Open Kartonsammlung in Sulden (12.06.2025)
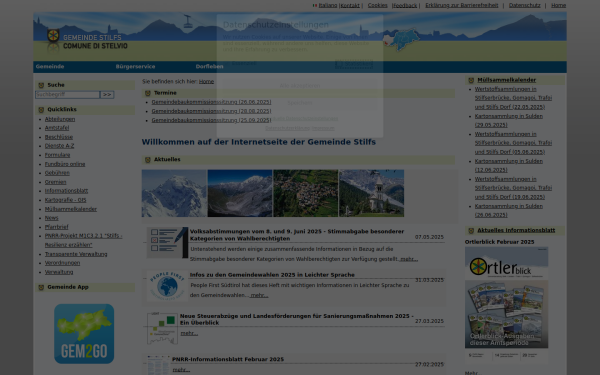The height and width of the screenshot is (375, 600). pyautogui.click(x=509, y=166)
